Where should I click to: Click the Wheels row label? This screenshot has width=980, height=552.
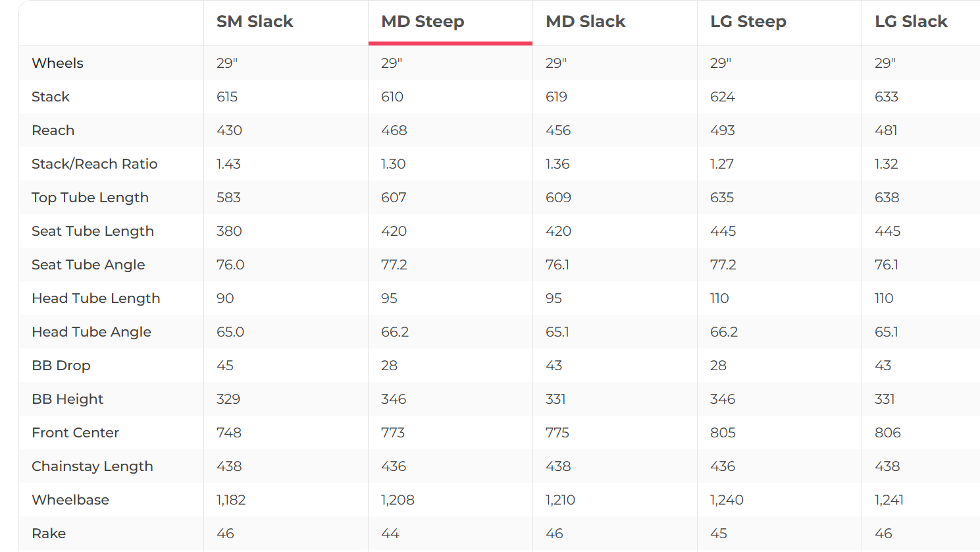(x=57, y=63)
